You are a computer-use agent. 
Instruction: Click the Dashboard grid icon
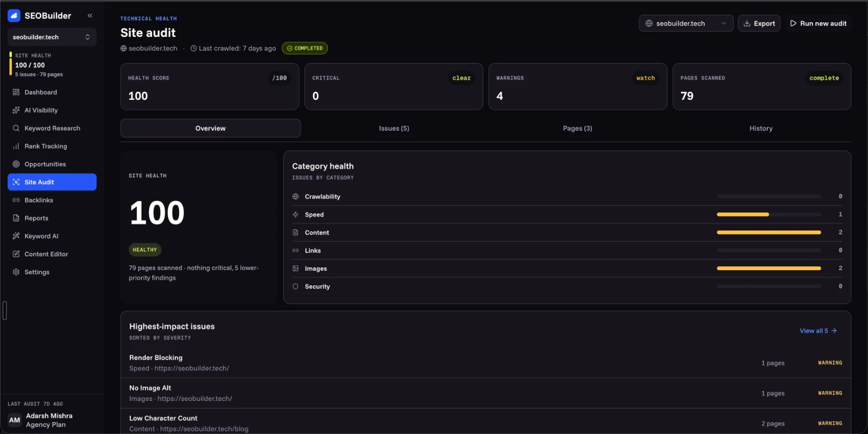tap(16, 92)
